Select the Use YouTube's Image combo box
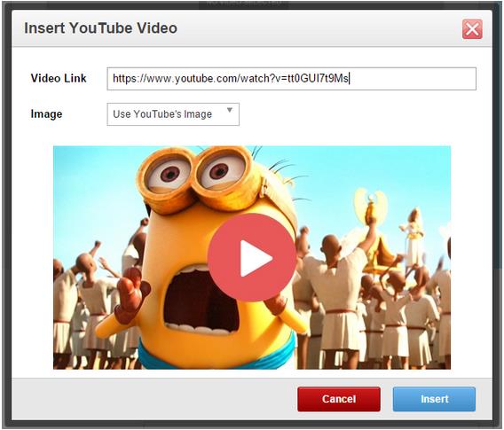The width and height of the screenshot is (504, 430). coord(173,114)
